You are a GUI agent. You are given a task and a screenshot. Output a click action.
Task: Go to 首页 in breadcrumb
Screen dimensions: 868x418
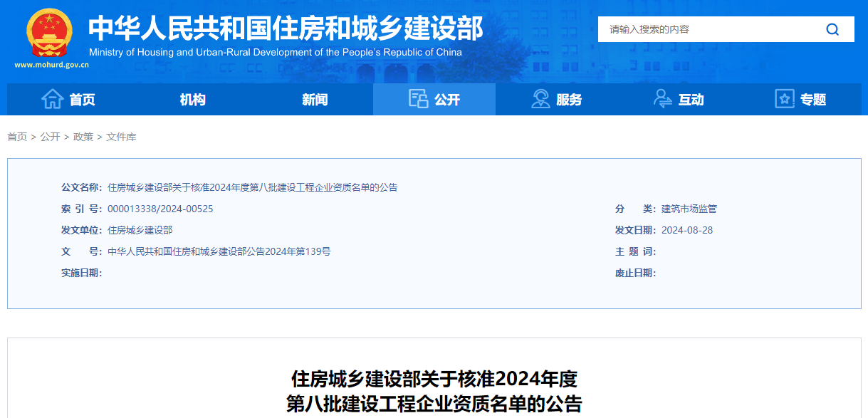point(17,137)
